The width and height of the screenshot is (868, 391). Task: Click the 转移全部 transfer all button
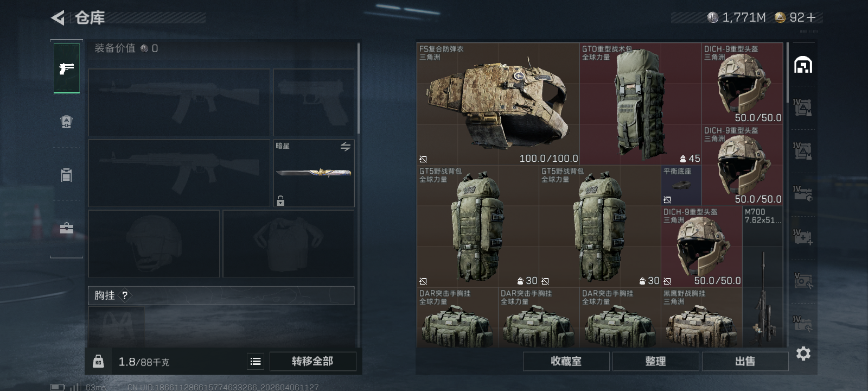(x=312, y=361)
